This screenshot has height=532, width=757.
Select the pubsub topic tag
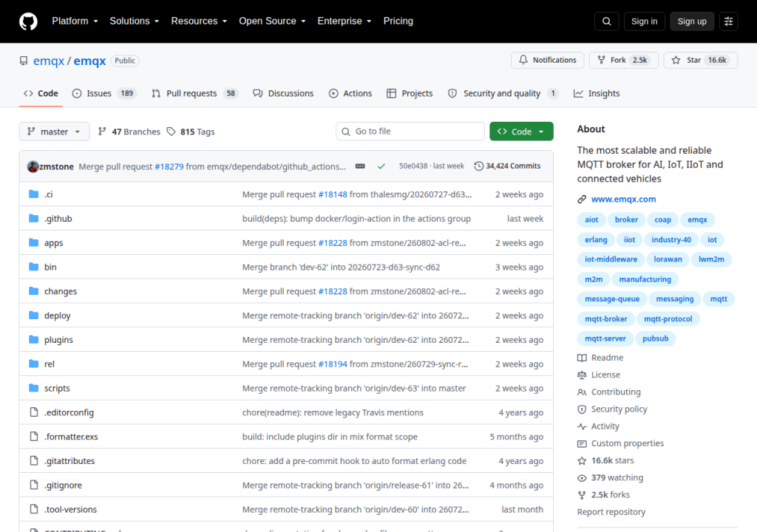coord(655,338)
